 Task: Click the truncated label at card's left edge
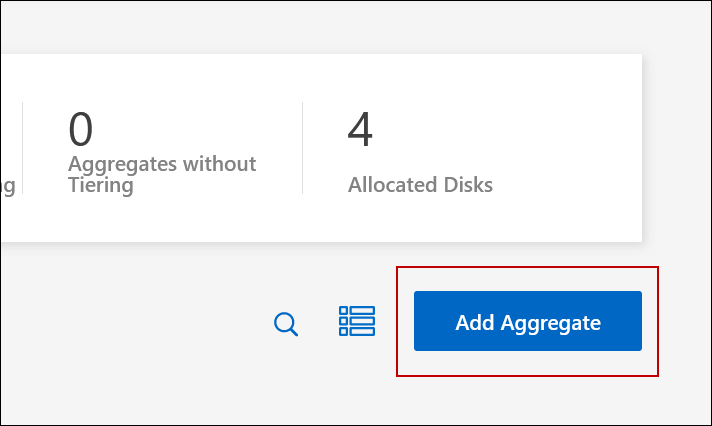7,185
